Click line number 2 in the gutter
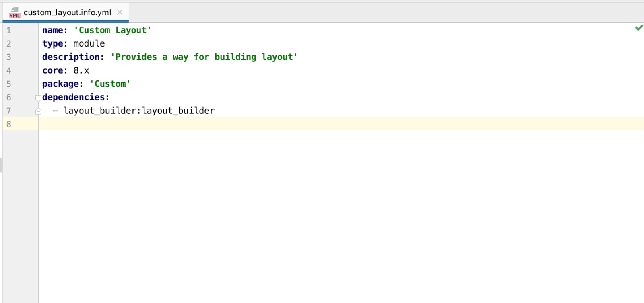 coord(9,43)
